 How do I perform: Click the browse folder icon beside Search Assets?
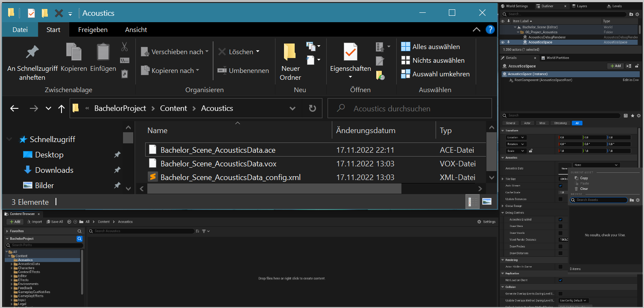(x=632, y=200)
